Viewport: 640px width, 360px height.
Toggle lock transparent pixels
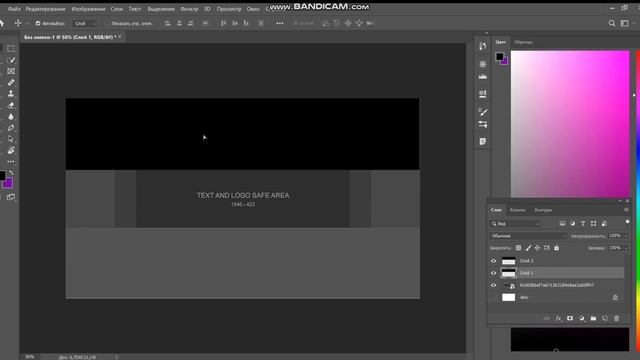(518, 248)
